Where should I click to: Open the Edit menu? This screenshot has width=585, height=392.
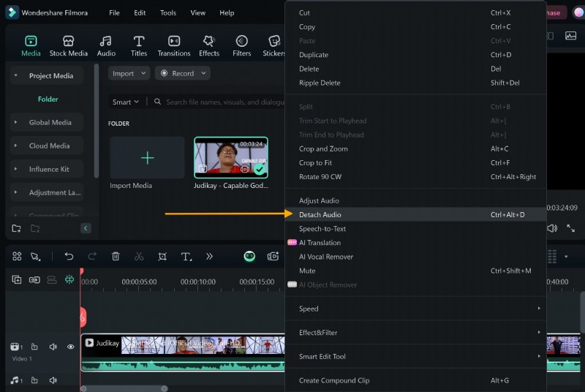140,12
